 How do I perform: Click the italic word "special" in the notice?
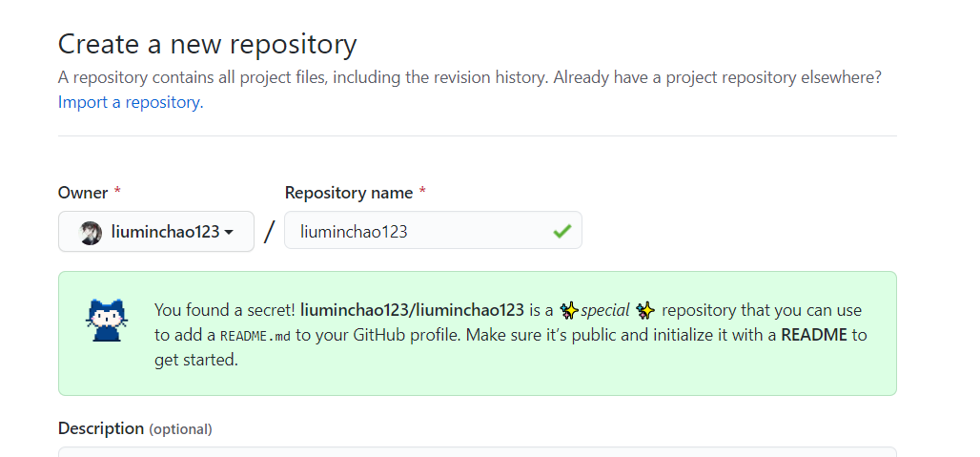[x=605, y=310]
